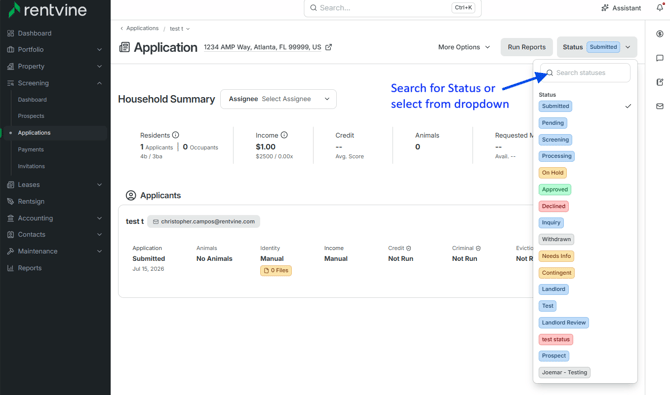Click the Screening sidebar icon
Image resolution: width=670 pixels, height=395 pixels.
point(11,83)
